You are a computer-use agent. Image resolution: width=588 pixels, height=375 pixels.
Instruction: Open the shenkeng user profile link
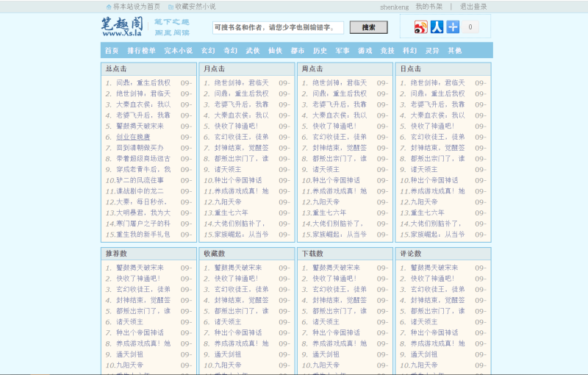(395, 7)
